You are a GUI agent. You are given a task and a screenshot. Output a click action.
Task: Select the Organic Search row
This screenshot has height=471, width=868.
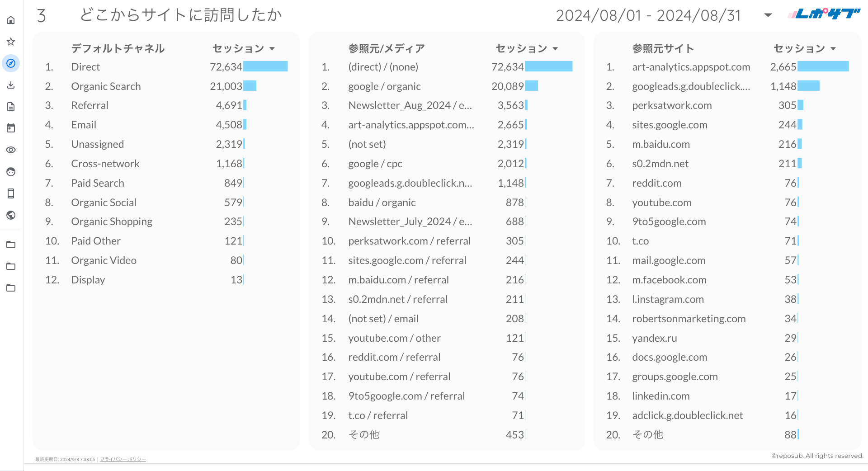click(x=106, y=86)
